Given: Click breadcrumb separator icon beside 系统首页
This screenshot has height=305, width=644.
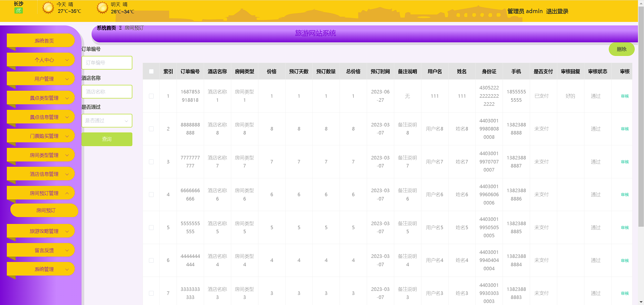Looking at the screenshot, I should coord(120,28).
